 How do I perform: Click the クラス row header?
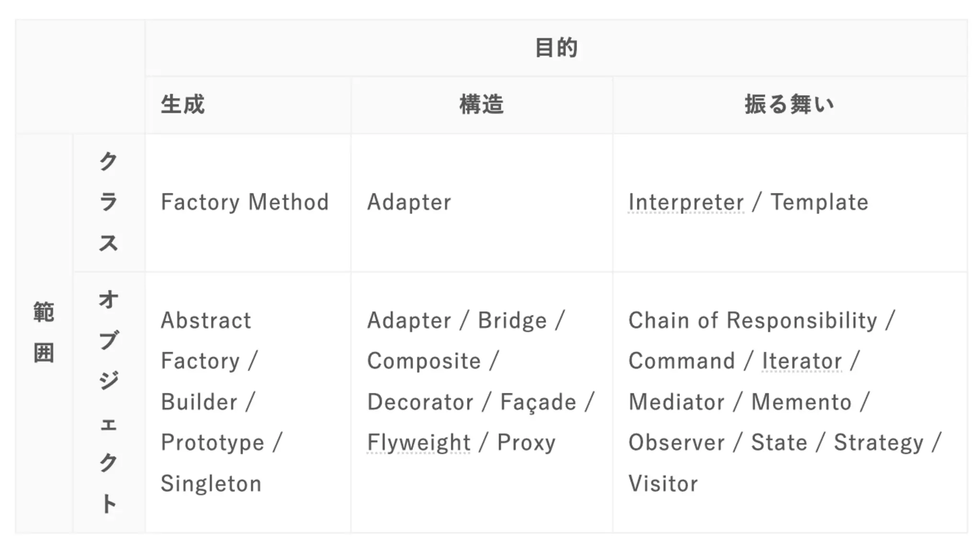click(x=109, y=203)
